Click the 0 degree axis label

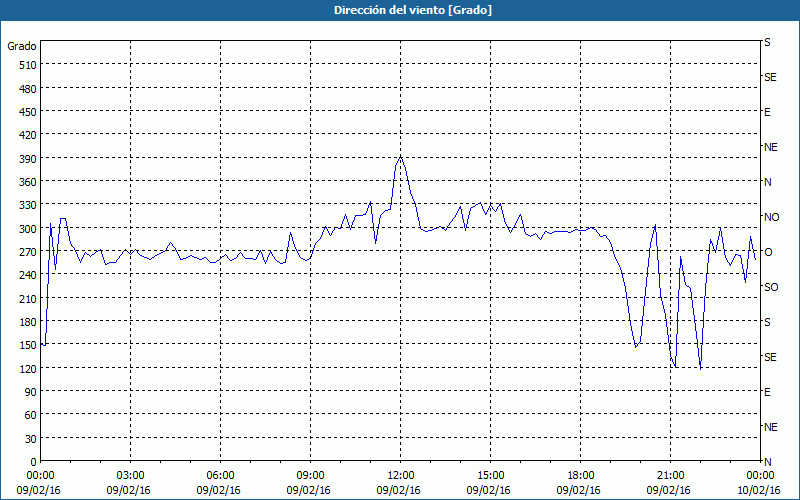(34, 462)
